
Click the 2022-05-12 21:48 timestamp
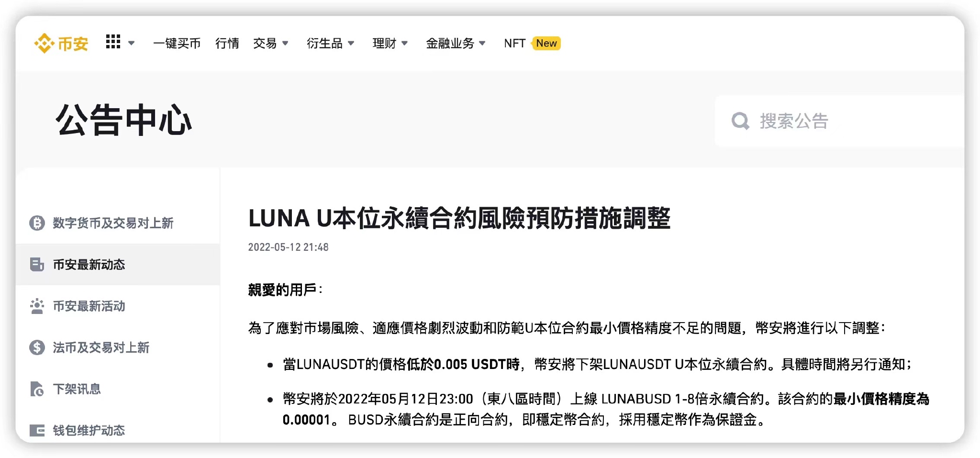point(288,247)
